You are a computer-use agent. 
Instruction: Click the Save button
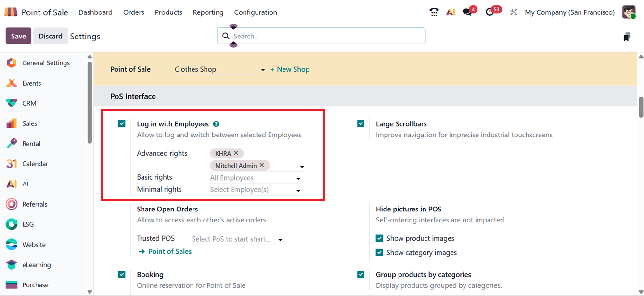pos(18,36)
